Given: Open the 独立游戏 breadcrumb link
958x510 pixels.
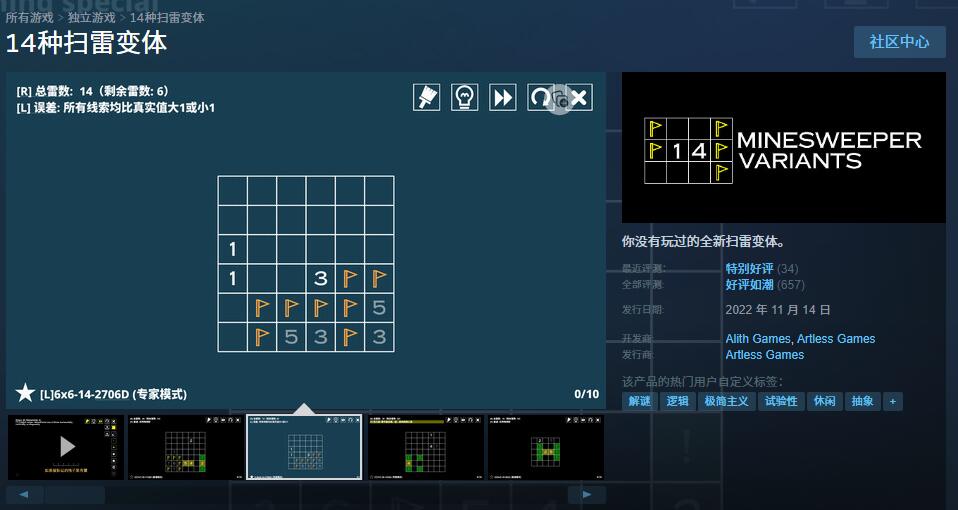Looking at the screenshot, I should point(92,18).
